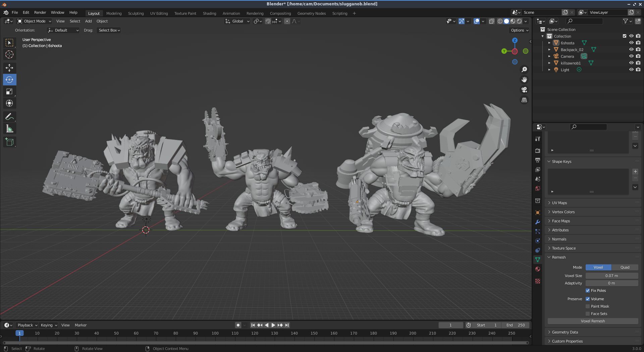Toggle camera view in the viewport
Viewport: 644px width, 352px height.
coord(524,90)
